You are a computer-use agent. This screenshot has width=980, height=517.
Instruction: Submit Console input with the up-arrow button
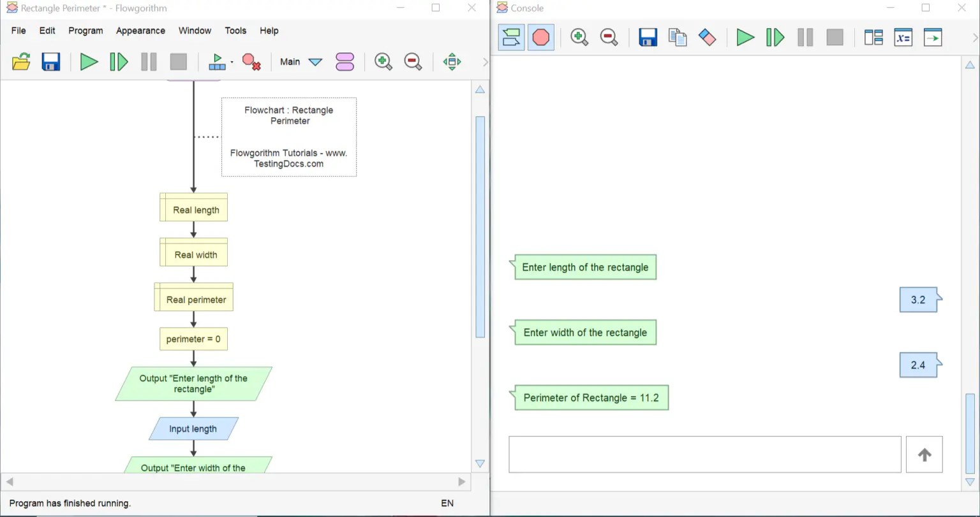point(924,455)
